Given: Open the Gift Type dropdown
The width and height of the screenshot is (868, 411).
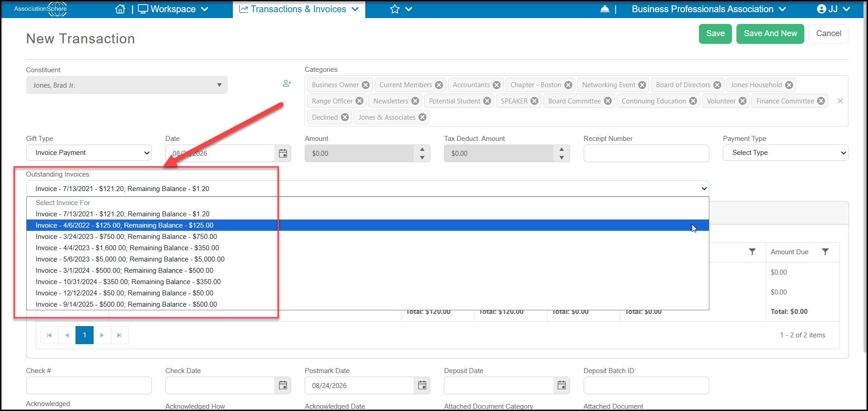Looking at the screenshot, I should click(89, 153).
